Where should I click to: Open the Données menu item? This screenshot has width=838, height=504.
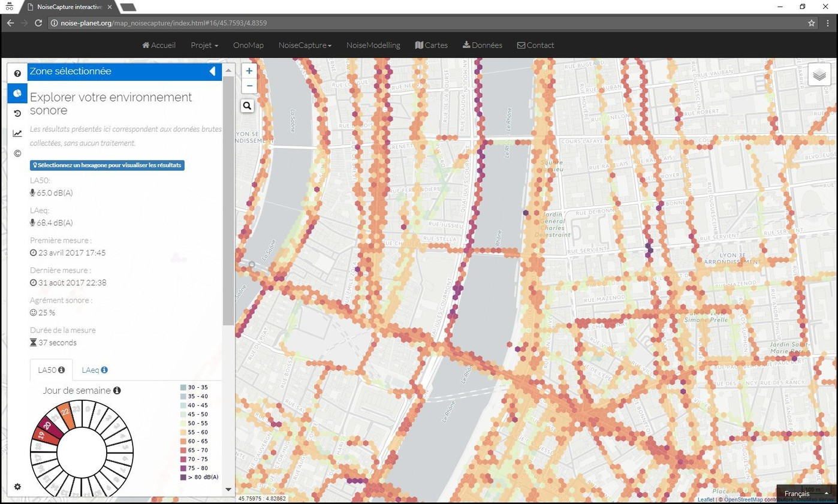(x=482, y=45)
